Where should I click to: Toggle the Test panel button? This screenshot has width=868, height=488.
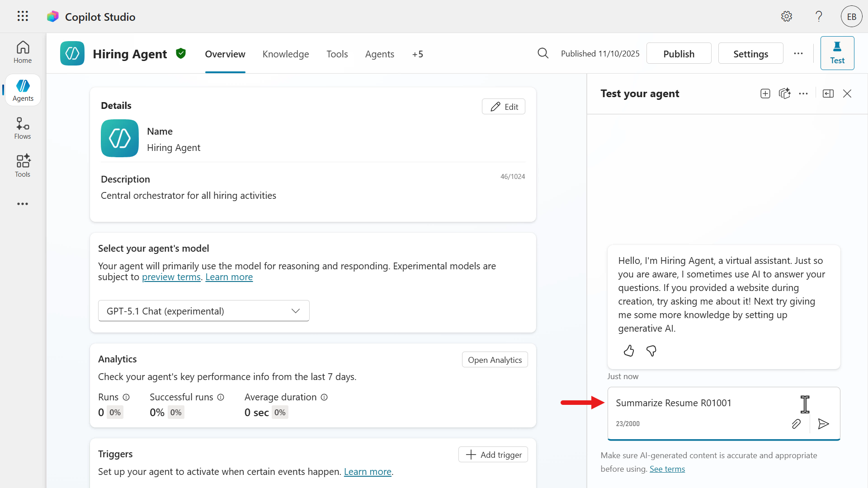[837, 53]
